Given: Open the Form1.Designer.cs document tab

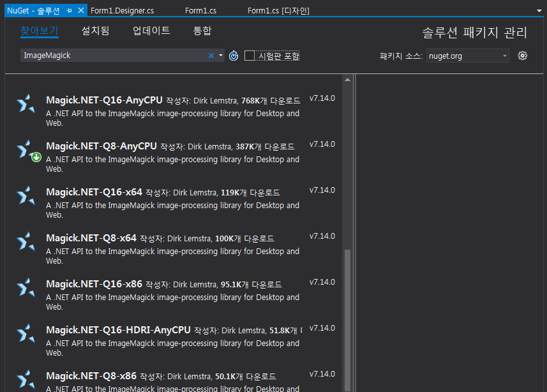Looking at the screenshot, I should pyautogui.click(x=122, y=11).
